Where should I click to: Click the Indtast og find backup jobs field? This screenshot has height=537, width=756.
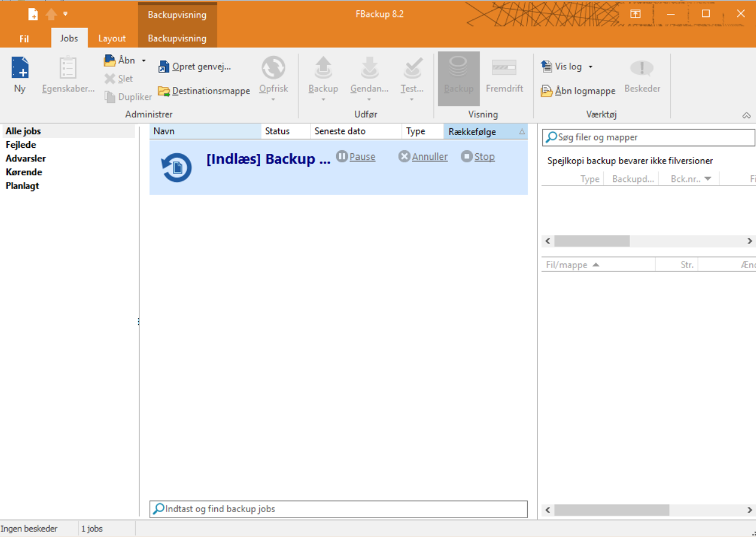[338, 509]
